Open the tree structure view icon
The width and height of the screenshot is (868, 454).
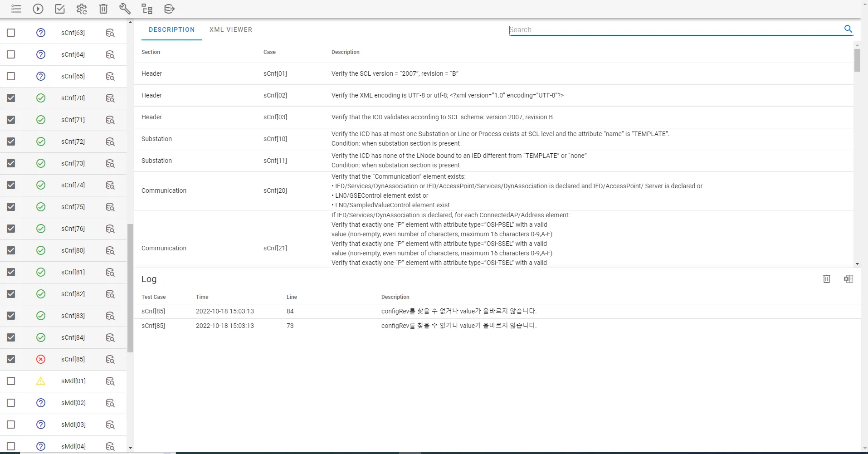tap(147, 9)
